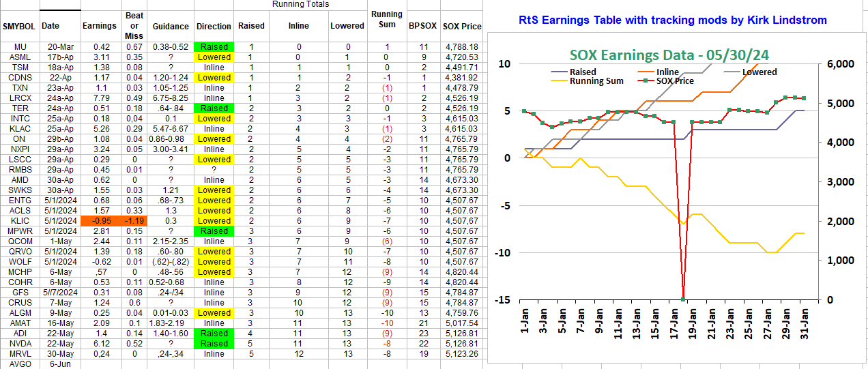Select the SMYBOL column header cell

click(x=20, y=27)
